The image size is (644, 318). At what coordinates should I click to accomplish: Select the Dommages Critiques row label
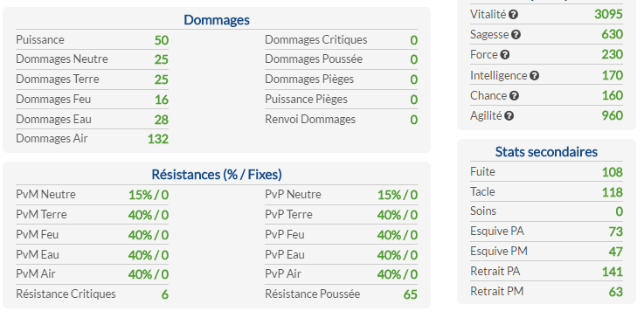click(315, 40)
